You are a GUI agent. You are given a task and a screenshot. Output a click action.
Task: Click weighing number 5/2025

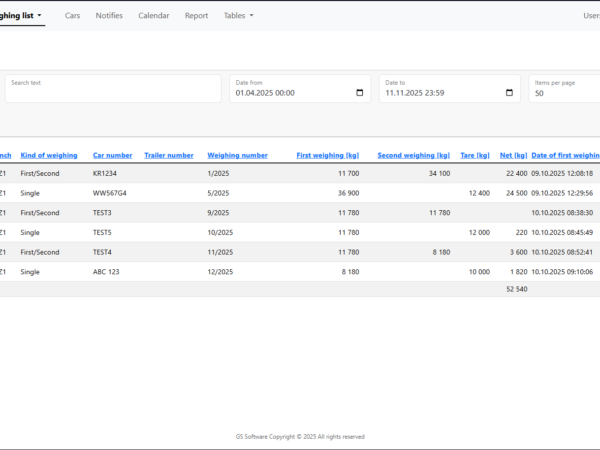[x=218, y=193]
